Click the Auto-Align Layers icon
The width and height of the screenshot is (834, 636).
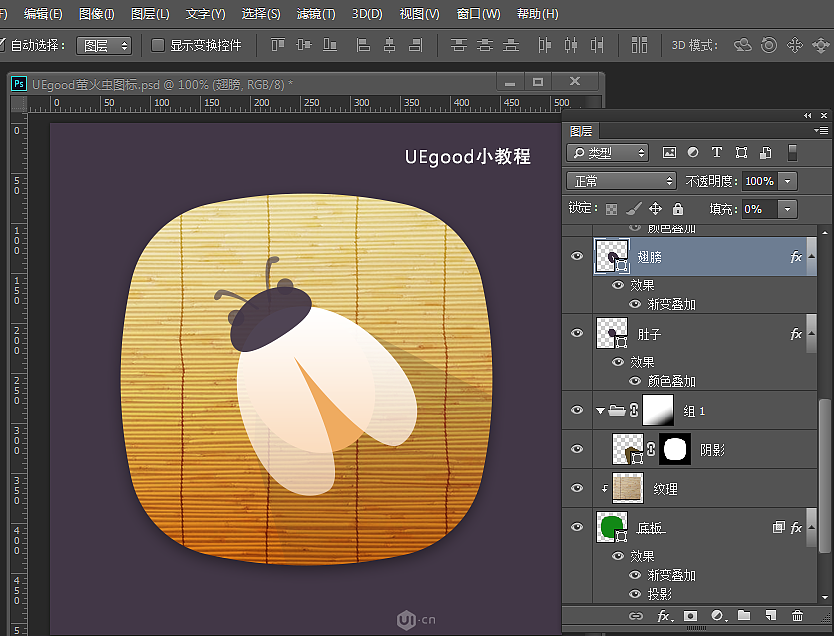coord(639,45)
